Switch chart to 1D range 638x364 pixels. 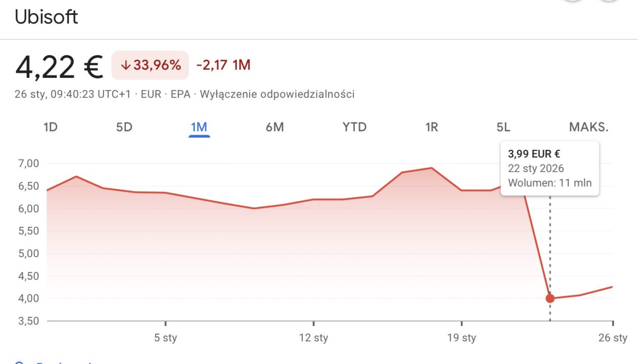tap(51, 127)
